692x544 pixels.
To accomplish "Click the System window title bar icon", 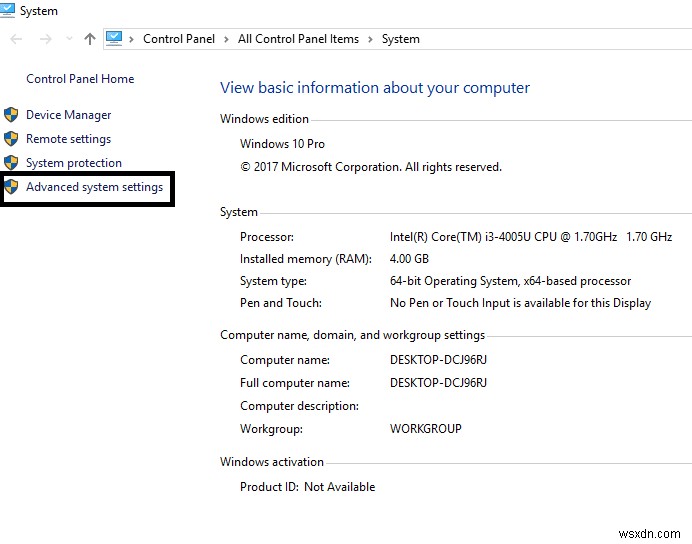I will pos(5,11).
